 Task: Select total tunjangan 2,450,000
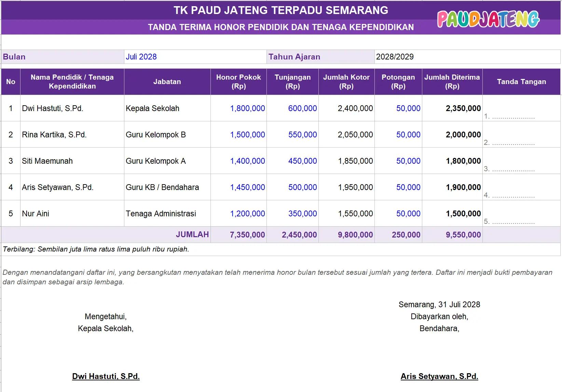point(292,235)
